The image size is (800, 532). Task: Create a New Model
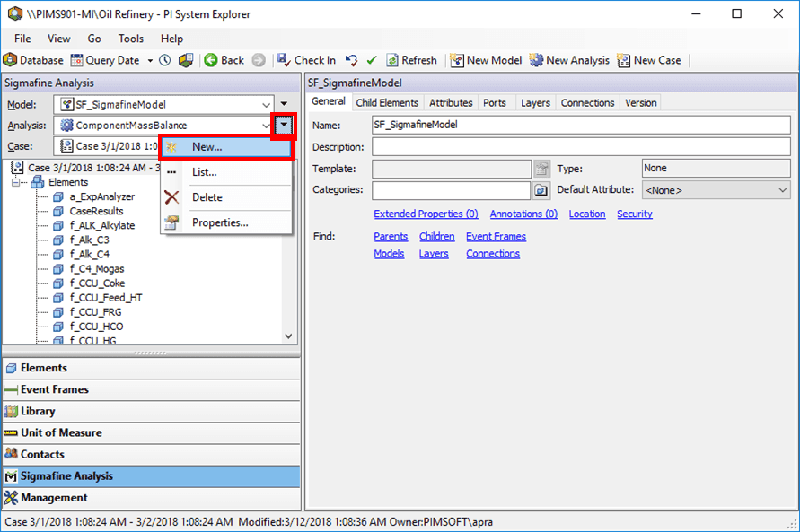tap(486, 61)
